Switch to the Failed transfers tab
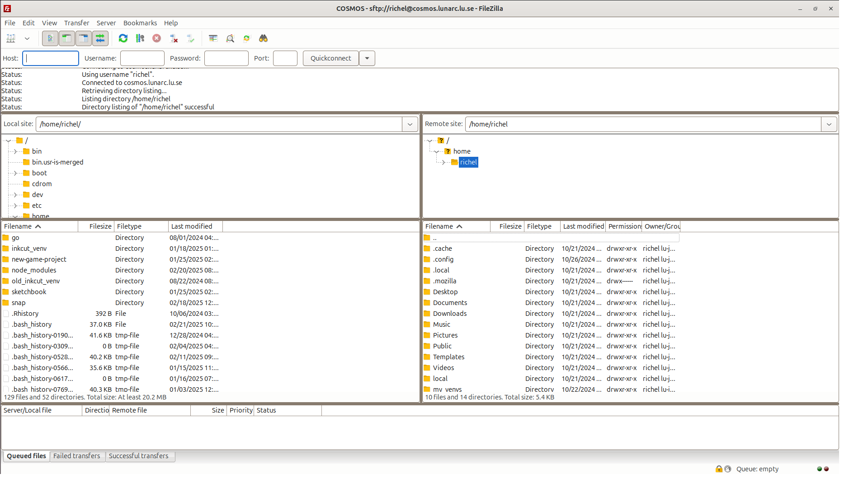Screen dimensions: 868x488 click(x=77, y=456)
